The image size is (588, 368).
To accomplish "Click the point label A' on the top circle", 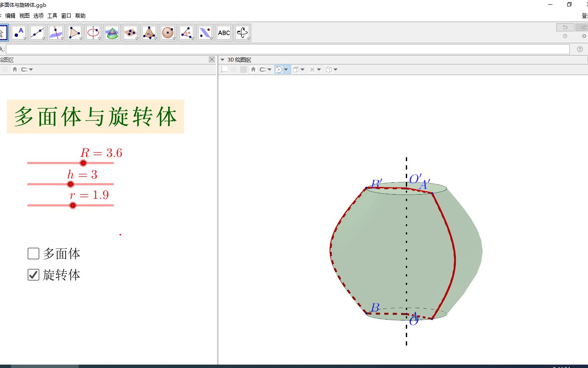I will tap(424, 185).
